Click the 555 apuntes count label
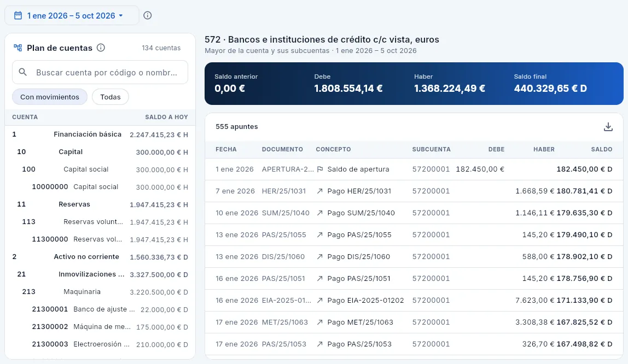 pos(237,127)
